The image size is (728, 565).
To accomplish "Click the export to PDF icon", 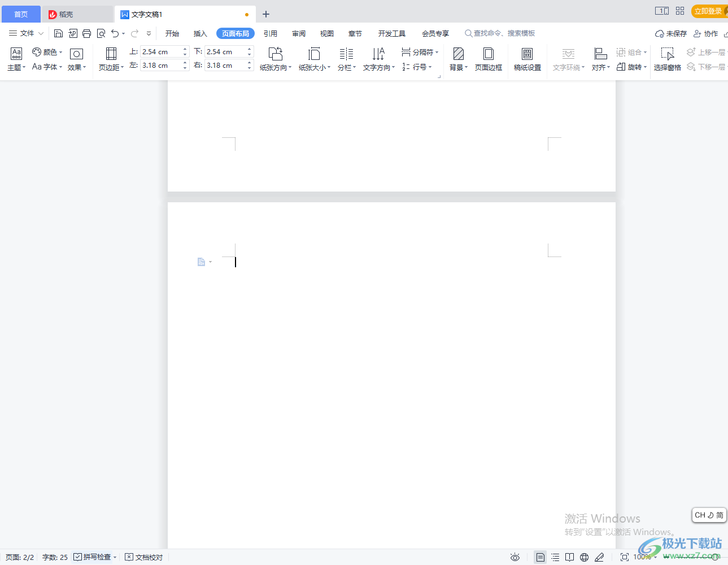I will (x=73, y=33).
